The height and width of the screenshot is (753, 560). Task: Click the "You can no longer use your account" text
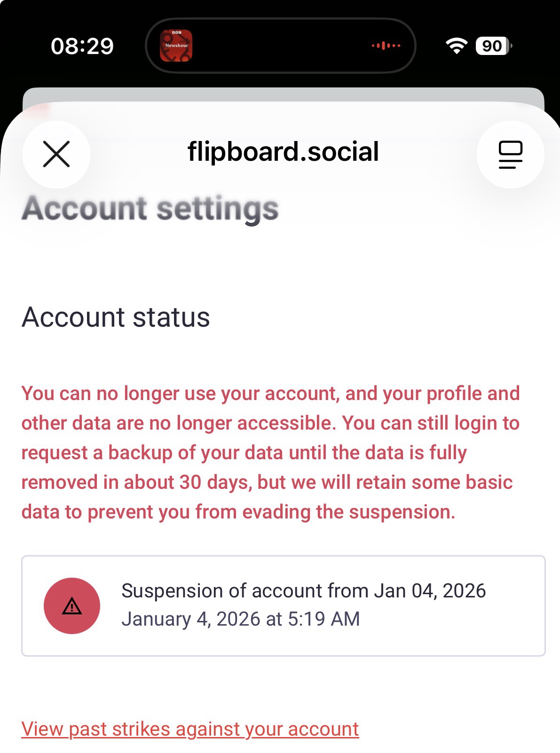pos(180,393)
